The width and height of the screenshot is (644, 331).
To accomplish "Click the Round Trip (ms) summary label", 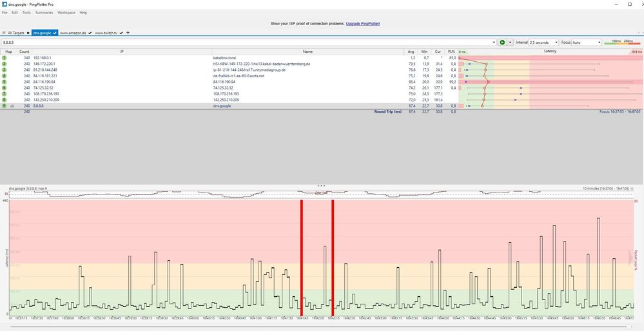I will pyautogui.click(x=387, y=111).
